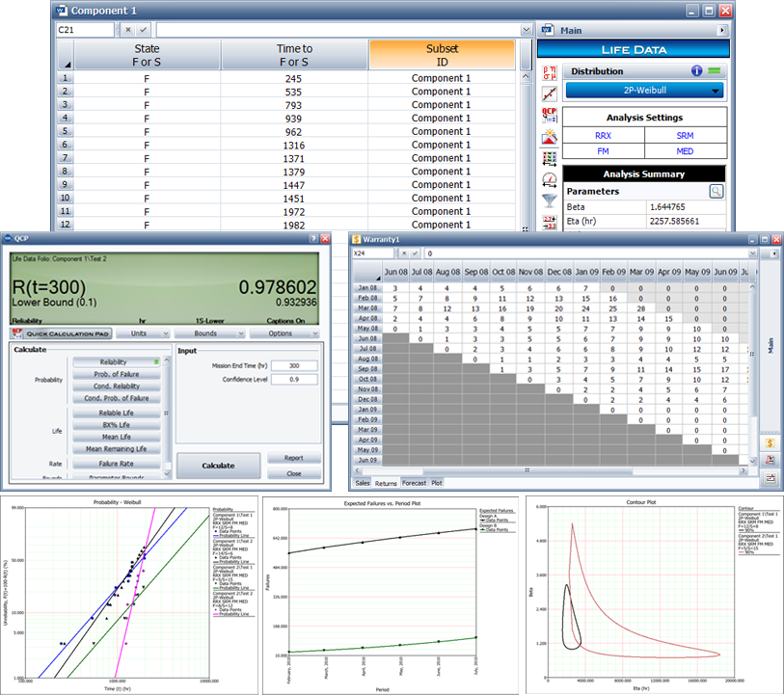Launch the QCP icon in the sidebar
Viewport: 784px width, 695px height.
(x=550, y=116)
